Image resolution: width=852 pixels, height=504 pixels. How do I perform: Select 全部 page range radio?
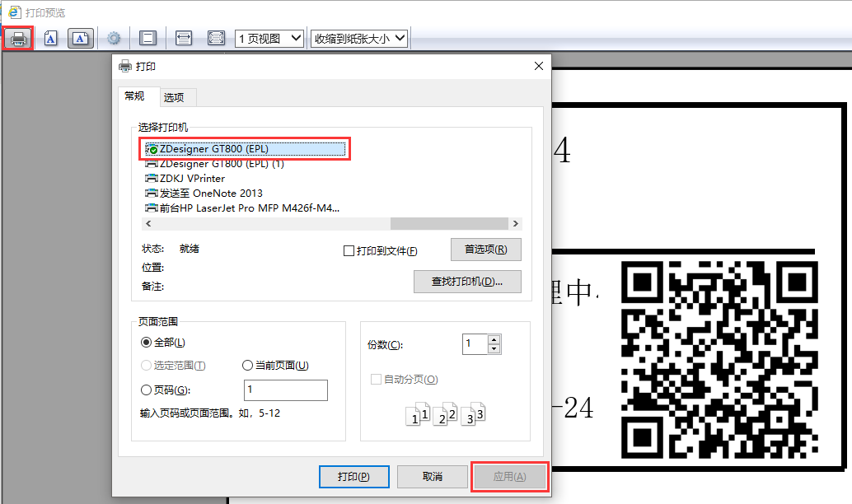tap(146, 342)
